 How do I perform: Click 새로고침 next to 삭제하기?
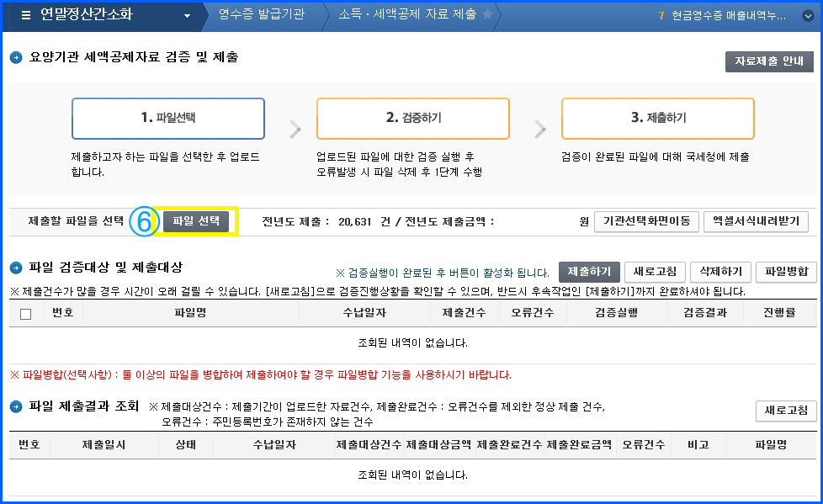(x=655, y=272)
